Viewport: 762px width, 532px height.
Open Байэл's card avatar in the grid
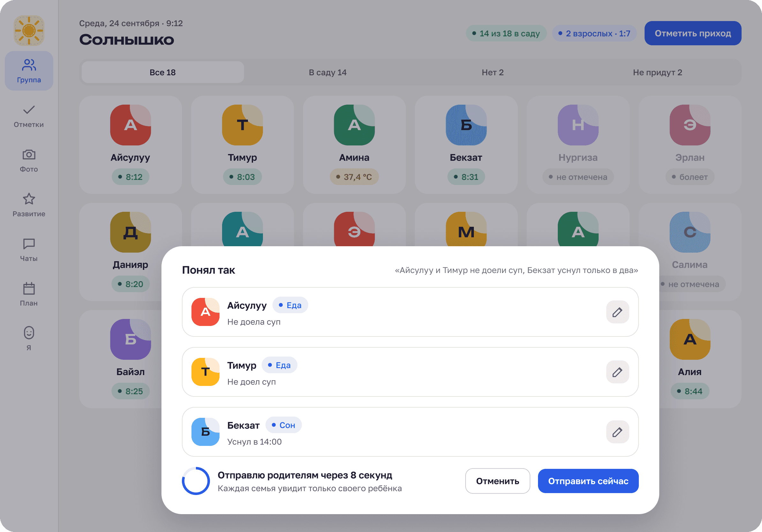pos(131,339)
